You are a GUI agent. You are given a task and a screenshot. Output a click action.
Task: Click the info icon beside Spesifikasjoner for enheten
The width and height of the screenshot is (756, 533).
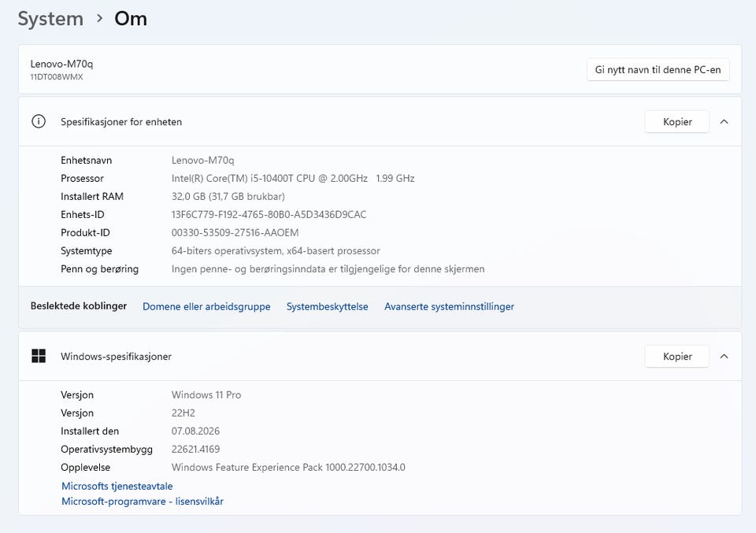click(39, 121)
